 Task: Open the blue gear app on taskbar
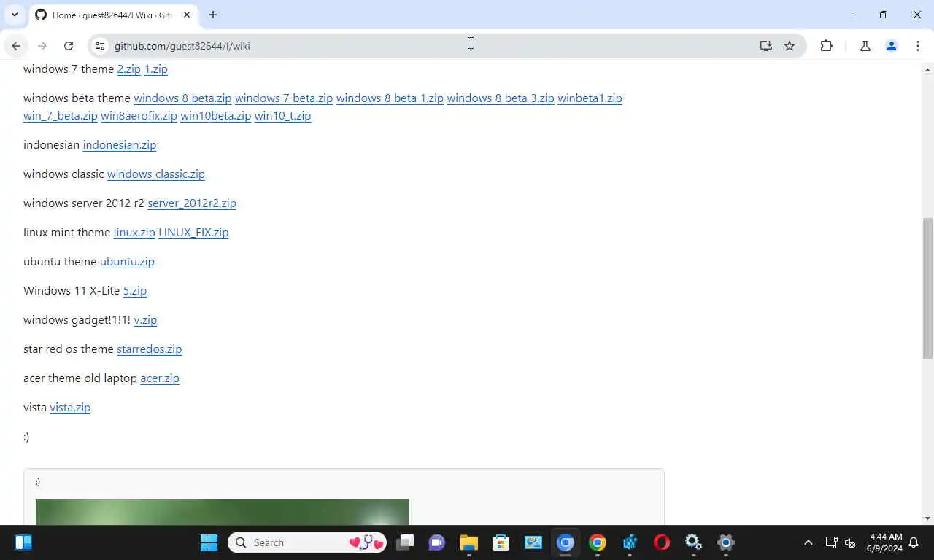630,542
